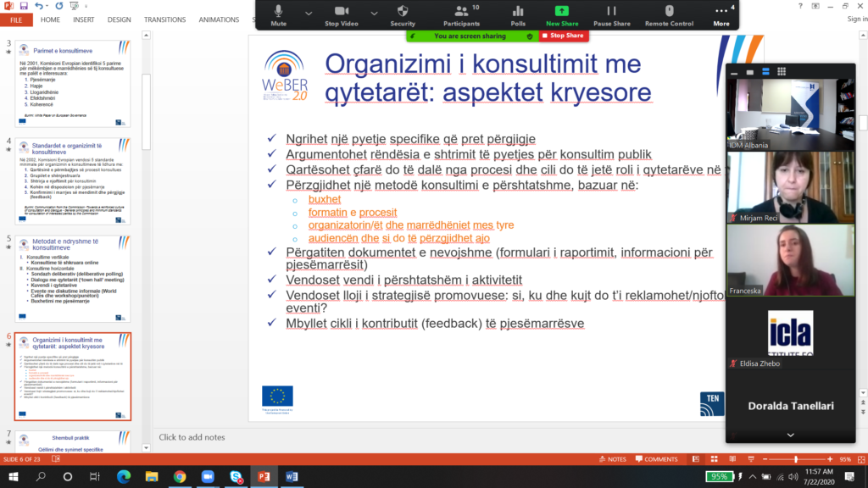Viewport: 868px width, 488px height.
Task: Expand more participants with down chevron
Action: [x=791, y=435]
